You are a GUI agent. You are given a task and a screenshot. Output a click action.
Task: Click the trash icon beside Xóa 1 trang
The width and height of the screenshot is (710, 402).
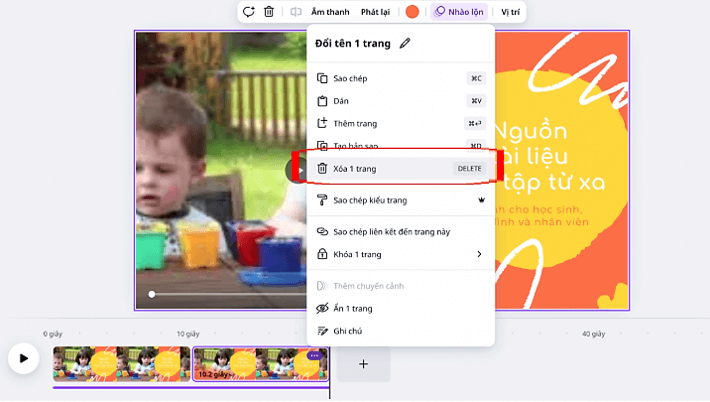(x=322, y=168)
